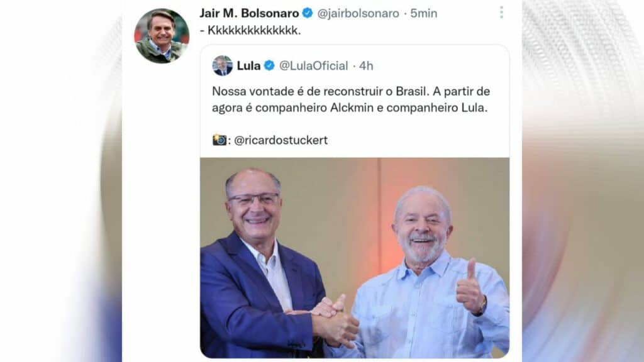Screen dimensions: 644x362
Task: Click the verified badge beside Jair M. Bolsonaro
Action: click(307, 13)
